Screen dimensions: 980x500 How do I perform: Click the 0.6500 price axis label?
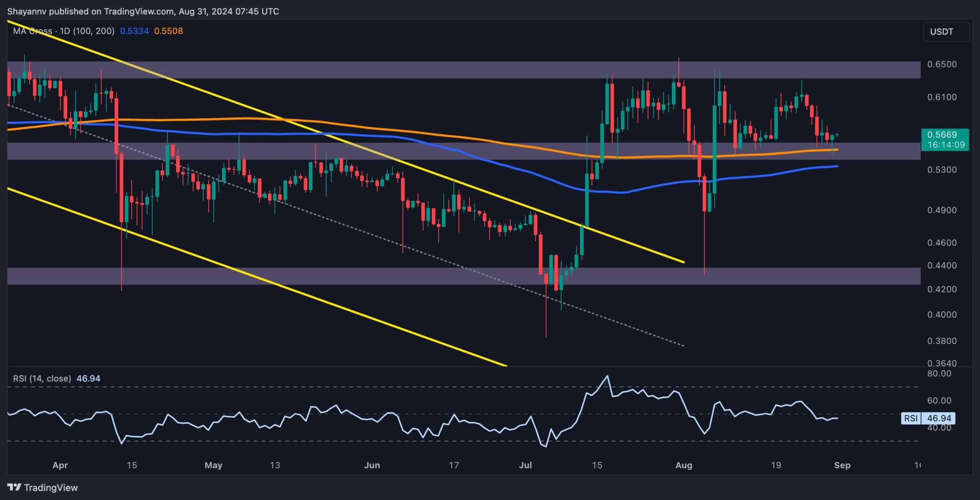[x=942, y=64]
